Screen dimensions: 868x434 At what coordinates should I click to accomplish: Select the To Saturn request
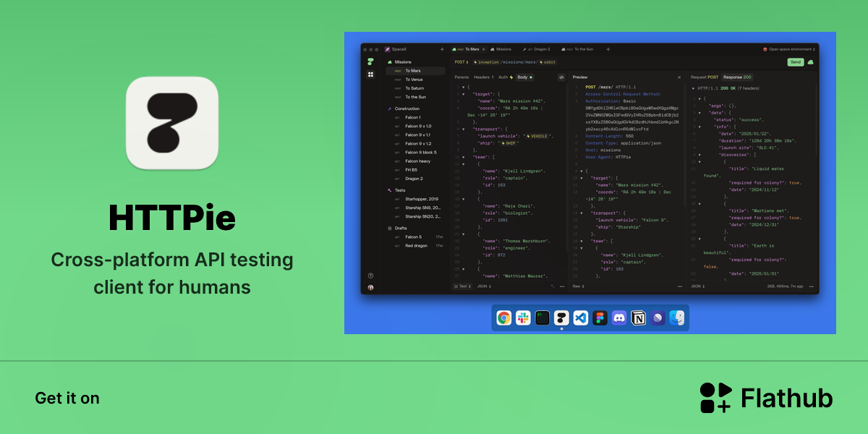[x=415, y=88]
